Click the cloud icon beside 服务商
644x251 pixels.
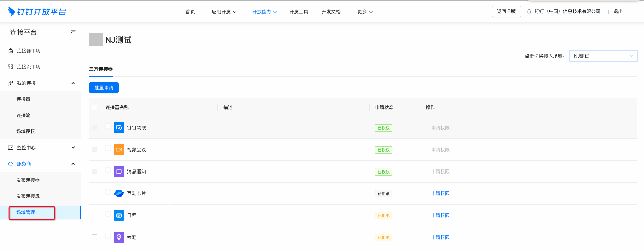click(11, 164)
